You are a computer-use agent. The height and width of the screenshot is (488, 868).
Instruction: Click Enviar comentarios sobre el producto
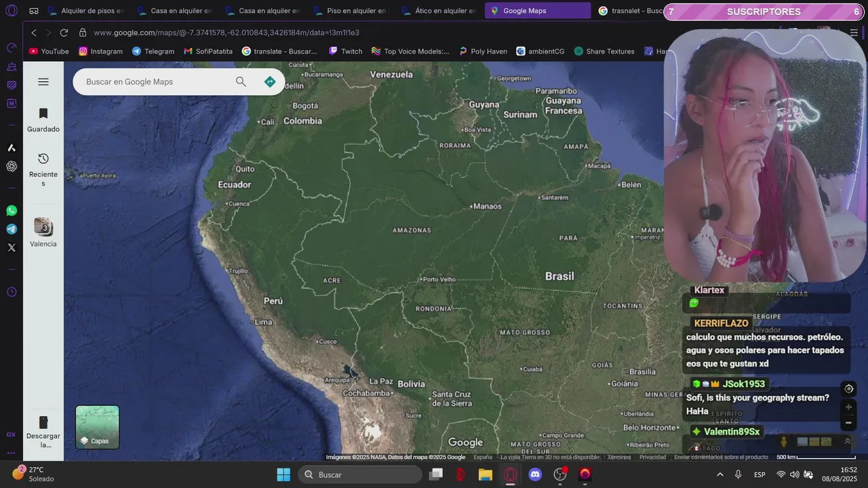tap(721, 457)
